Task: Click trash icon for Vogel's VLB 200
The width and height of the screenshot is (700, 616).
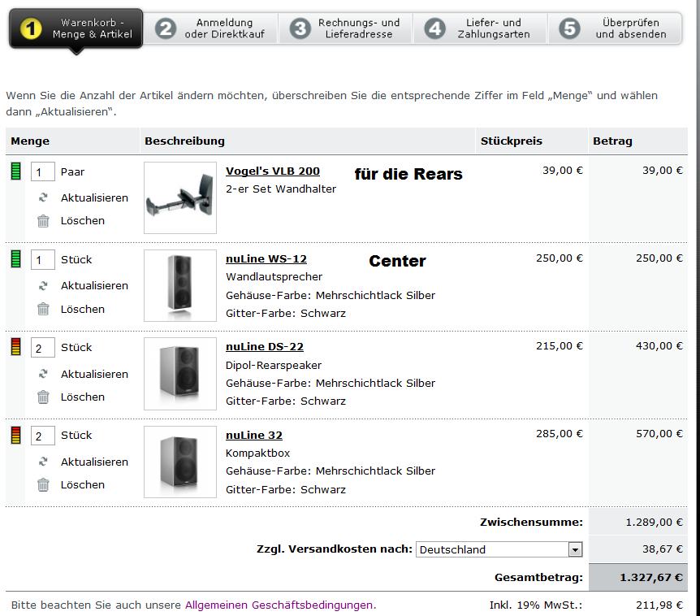Action: click(x=44, y=220)
